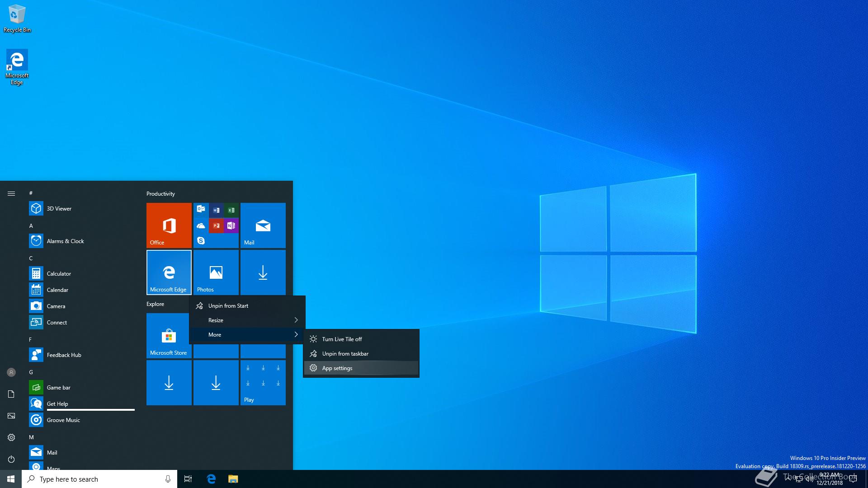Click the downloading tile next to Photos
This screenshot has height=488, width=868.
[x=263, y=272]
